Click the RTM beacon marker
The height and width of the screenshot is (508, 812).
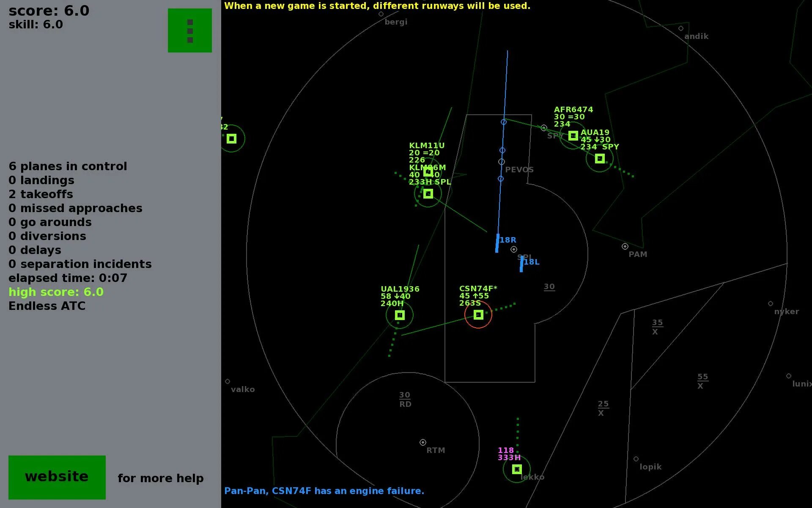coord(422,442)
